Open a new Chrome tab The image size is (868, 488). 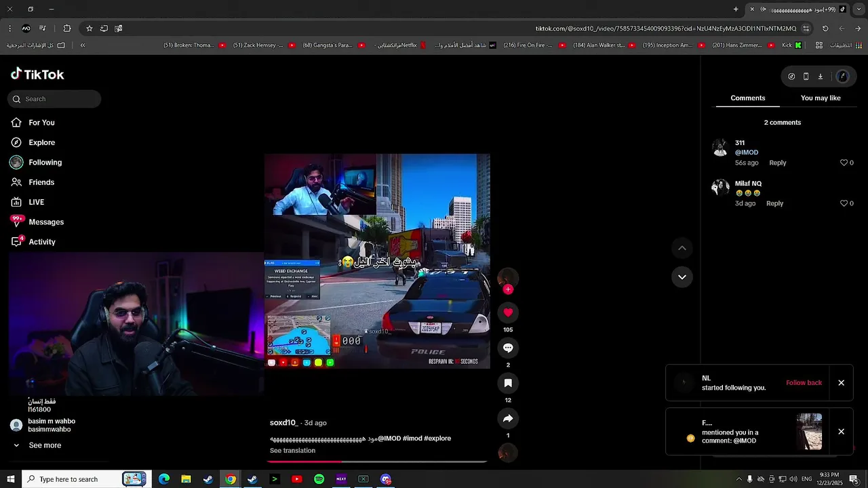736,9
